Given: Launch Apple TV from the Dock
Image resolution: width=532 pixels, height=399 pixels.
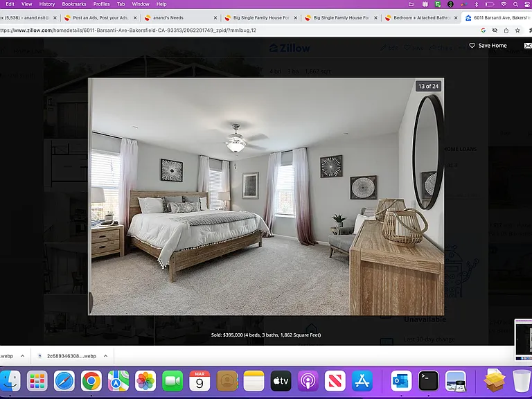Looking at the screenshot, I should point(281,381).
